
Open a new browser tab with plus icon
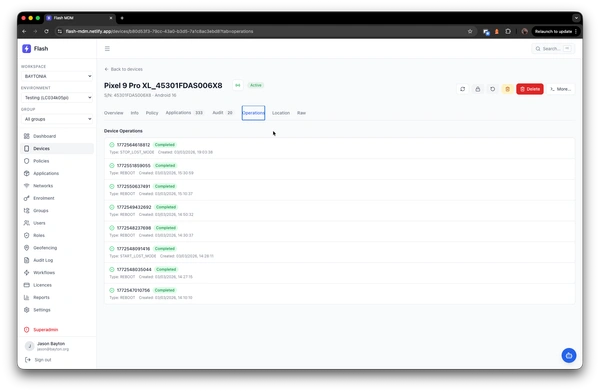tap(122, 18)
